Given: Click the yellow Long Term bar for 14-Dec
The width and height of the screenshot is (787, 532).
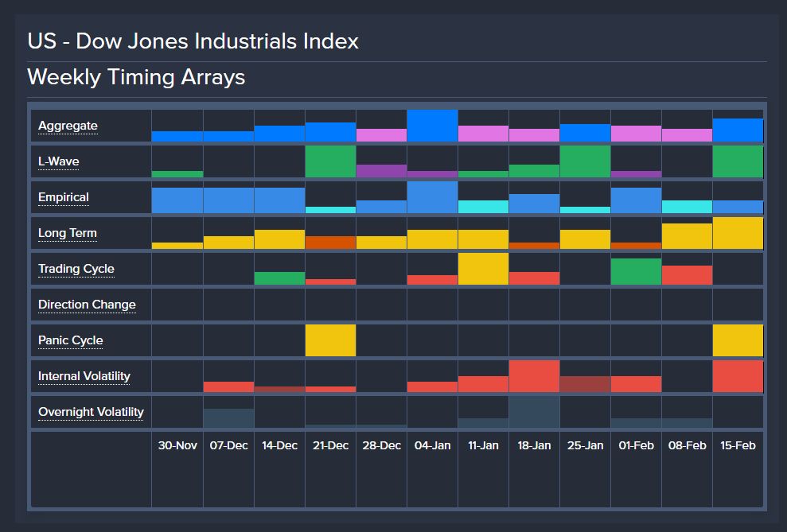Looking at the screenshot, I should point(279,239).
